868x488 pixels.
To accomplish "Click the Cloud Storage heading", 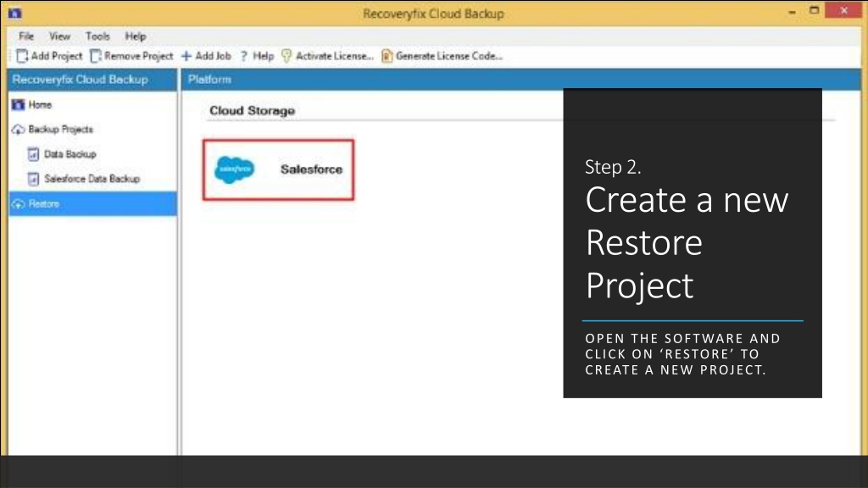I will point(252,111).
